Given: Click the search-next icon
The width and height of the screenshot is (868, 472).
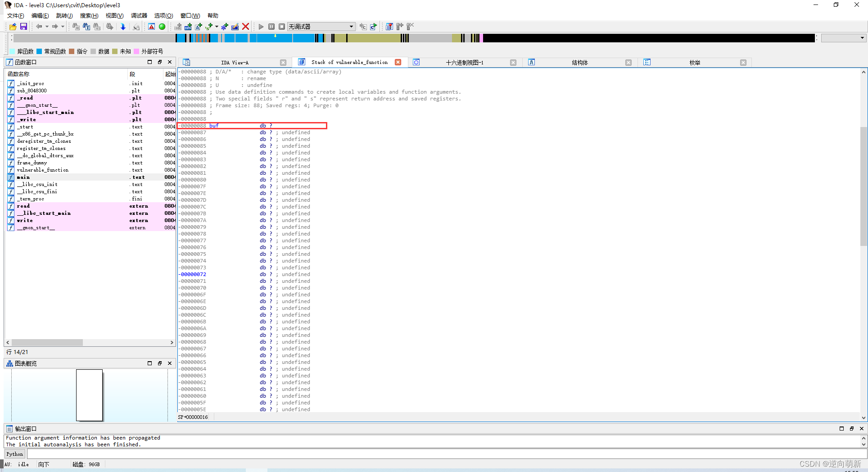Looking at the screenshot, I should (x=110, y=27).
